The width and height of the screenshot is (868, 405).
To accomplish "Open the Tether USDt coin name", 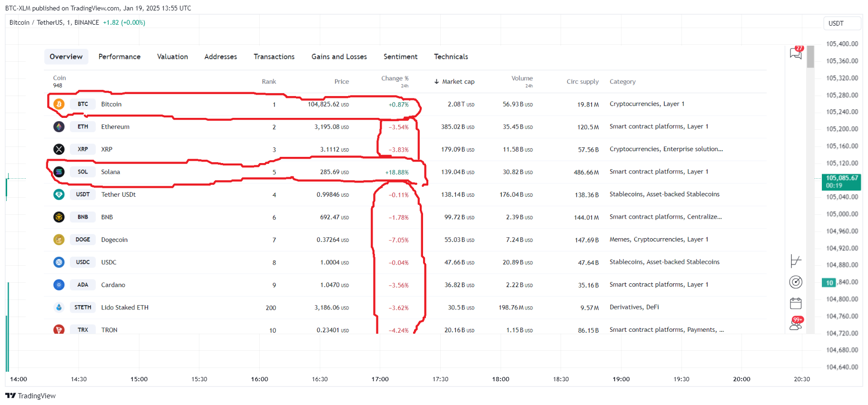I will (118, 194).
